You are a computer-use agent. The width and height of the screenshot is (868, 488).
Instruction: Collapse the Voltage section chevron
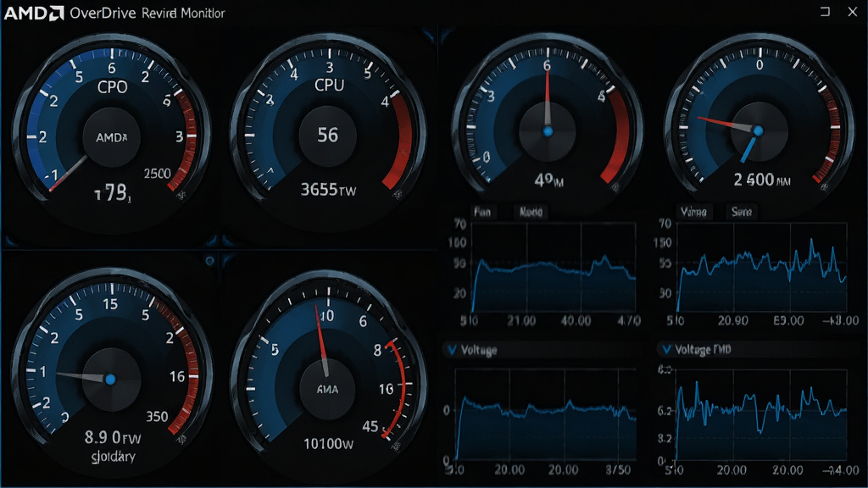(452, 350)
